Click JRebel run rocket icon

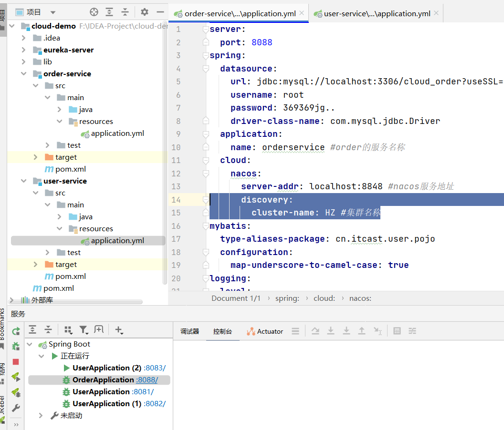coord(16,377)
